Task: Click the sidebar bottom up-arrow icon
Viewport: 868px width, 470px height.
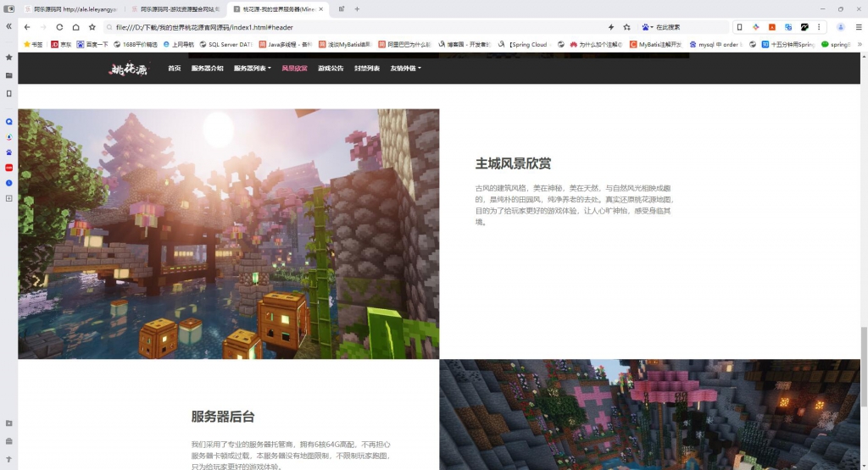Action: (x=8, y=460)
